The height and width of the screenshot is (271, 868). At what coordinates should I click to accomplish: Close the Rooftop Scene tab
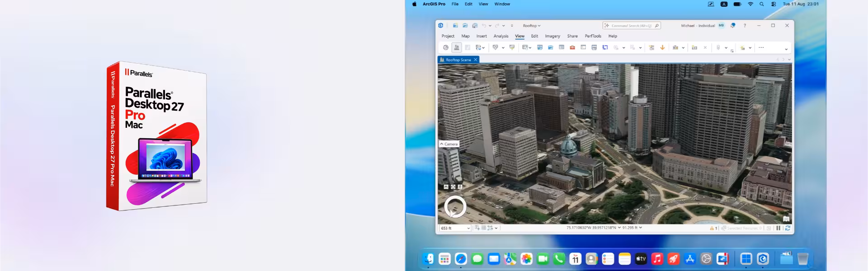[x=476, y=60]
